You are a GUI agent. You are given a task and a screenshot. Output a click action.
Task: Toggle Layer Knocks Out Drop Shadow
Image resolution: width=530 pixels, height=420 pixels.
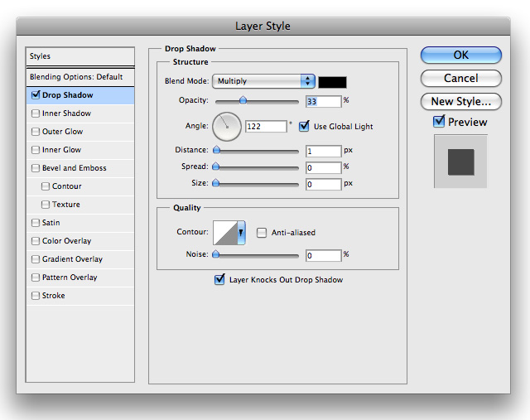coord(219,279)
